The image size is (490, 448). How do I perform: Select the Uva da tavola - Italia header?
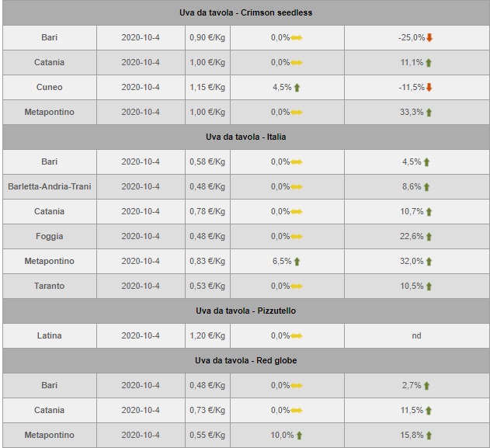(245, 137)
